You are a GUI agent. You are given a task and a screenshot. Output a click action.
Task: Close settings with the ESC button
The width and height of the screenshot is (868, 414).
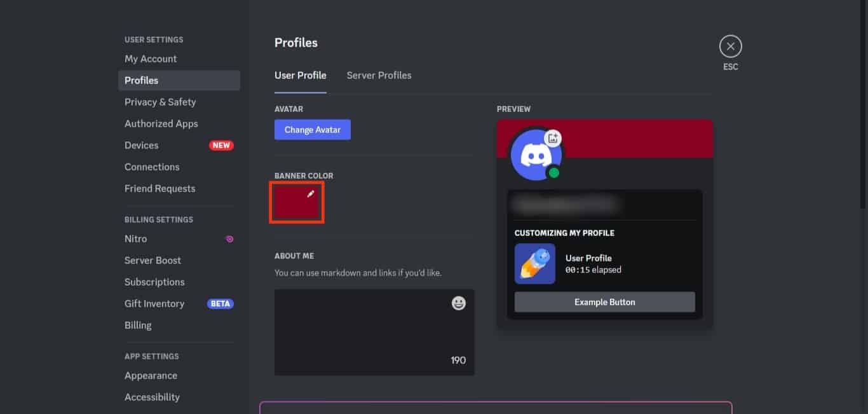[730, 46]
